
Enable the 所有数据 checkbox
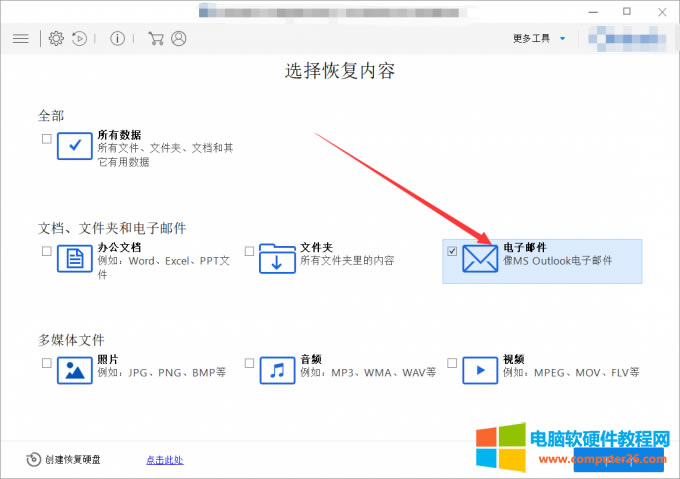click(x=47, y=139)
